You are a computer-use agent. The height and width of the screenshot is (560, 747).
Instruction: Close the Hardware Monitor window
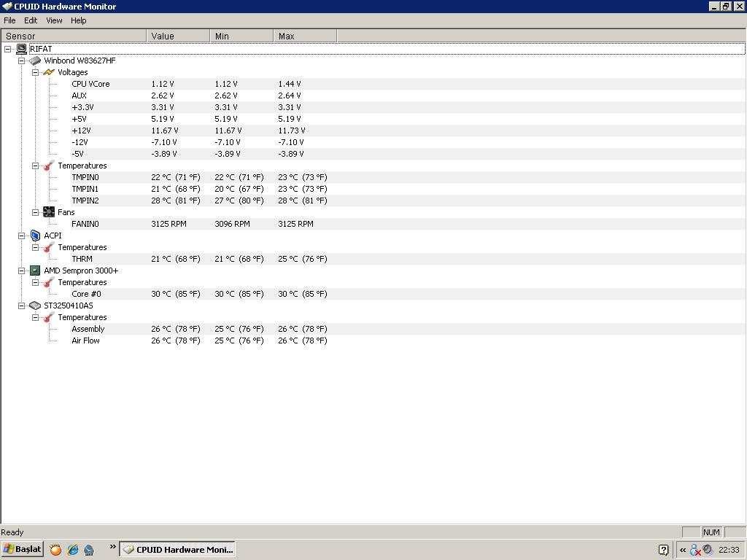(739, 6)
